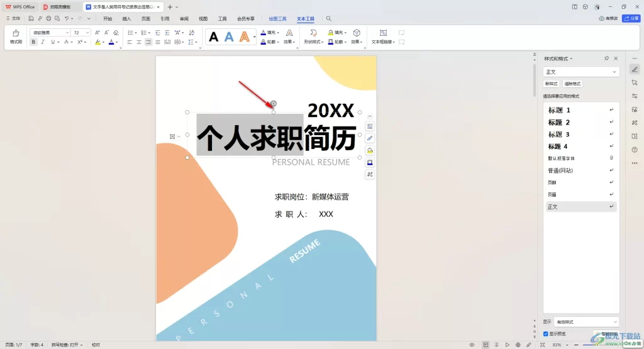Center-align the text
Viewport: 644px width, 349px height.
139,42
